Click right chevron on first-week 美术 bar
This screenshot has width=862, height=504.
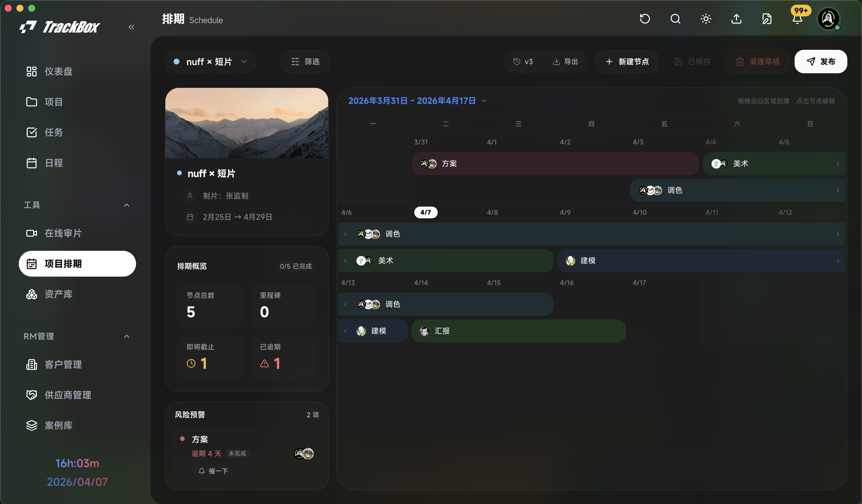click(838, 164)
